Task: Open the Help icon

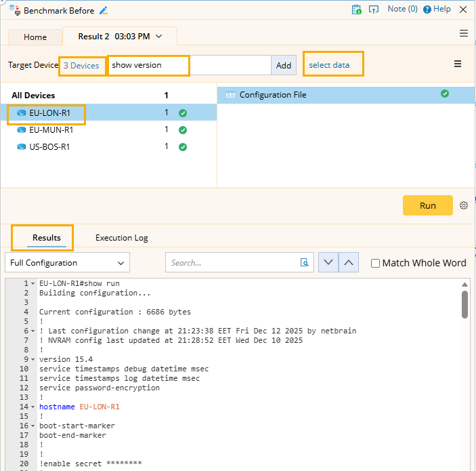Action: click(427, 9)
